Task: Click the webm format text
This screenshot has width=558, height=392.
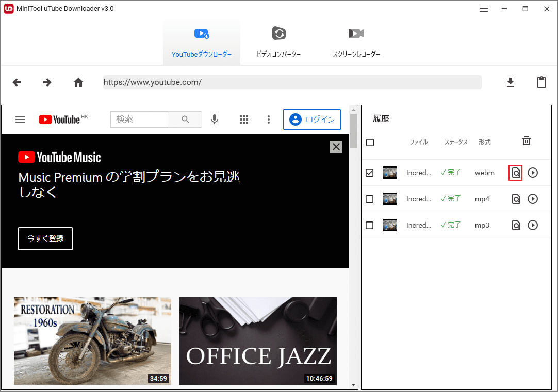Action: [485, 173]
